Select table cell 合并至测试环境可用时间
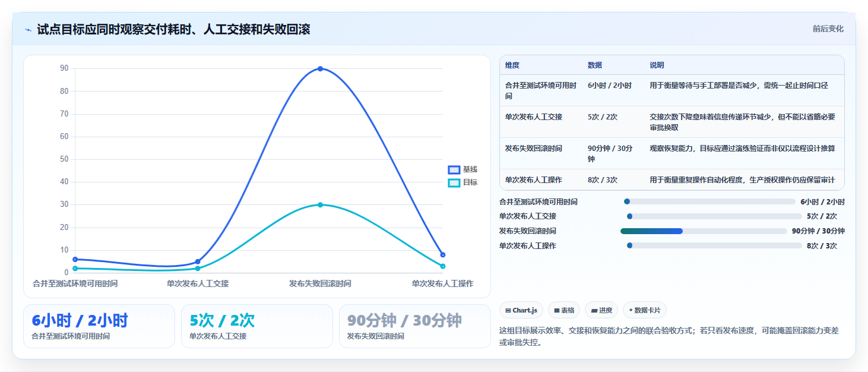 541,91
